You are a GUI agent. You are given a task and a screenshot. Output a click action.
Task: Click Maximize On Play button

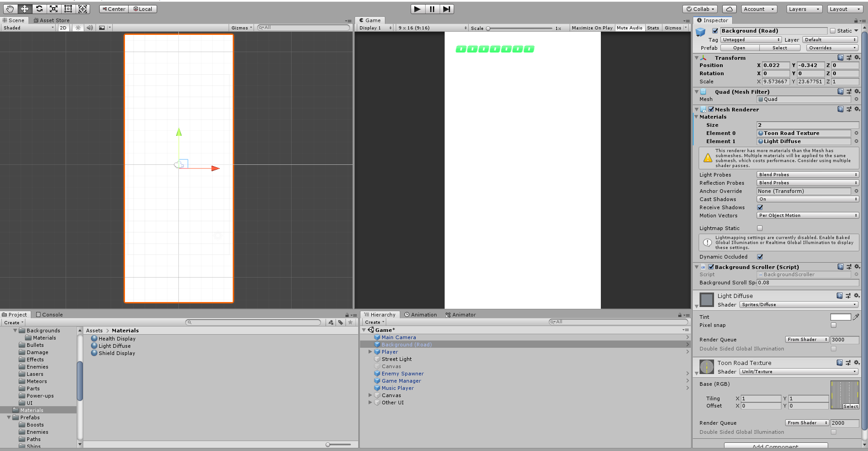[592, 28]
